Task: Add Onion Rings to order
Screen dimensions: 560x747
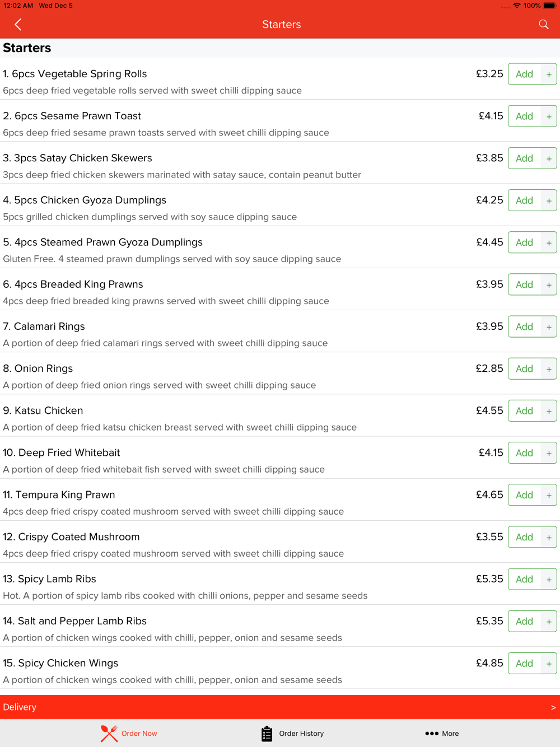Action: (x=525, y=369)
